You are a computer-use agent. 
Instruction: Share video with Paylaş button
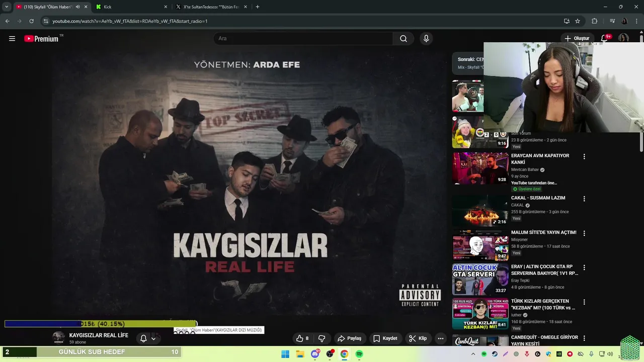click(x=349, y=338)
